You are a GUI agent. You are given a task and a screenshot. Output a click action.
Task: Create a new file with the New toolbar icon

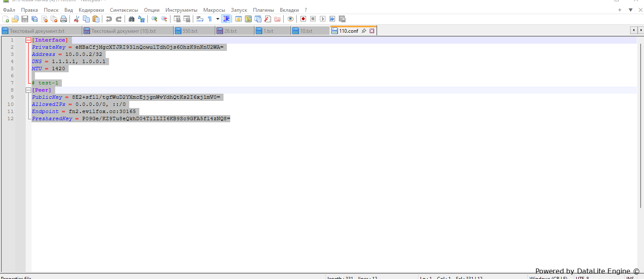(6, 19)
